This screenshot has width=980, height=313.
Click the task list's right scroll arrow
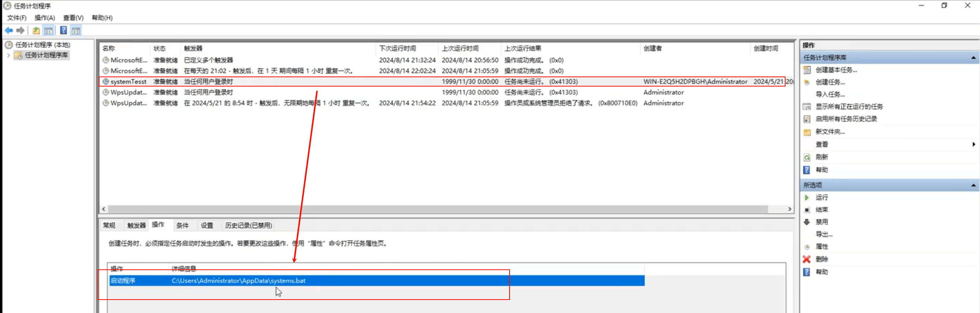[x=789, y=209]
